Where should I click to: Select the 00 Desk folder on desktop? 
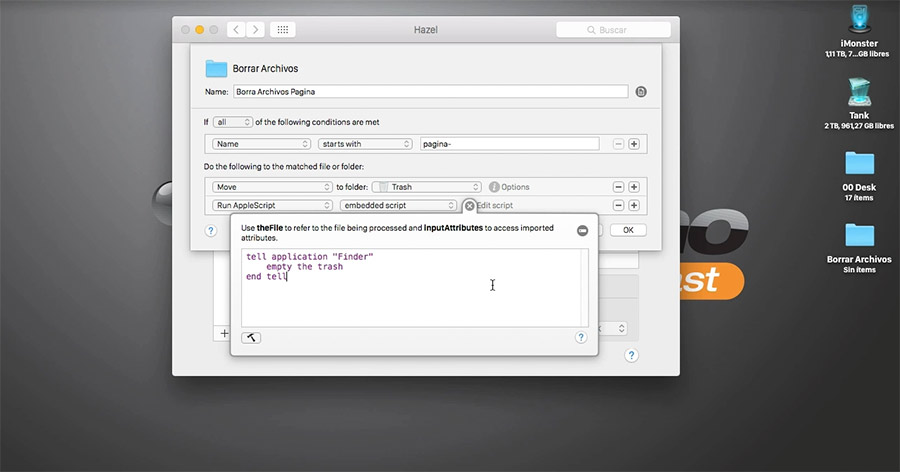[859, 176]
